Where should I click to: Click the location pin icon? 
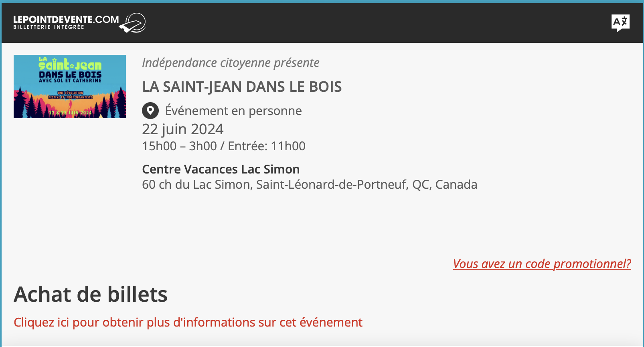(x=150, y=111)
